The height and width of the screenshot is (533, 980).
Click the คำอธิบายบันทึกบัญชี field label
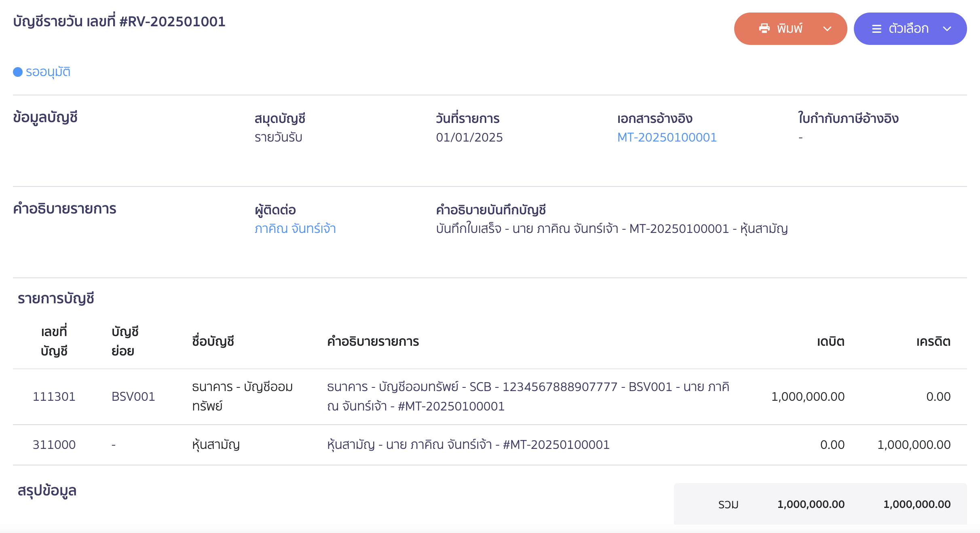(491, 210)
